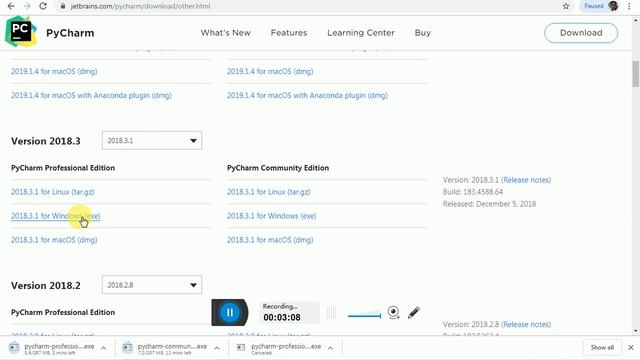The image size is (640, 360).
Task: Download Community 2018.3.1 for Linux (tar.gz)
Action: (x=269, y=192)
